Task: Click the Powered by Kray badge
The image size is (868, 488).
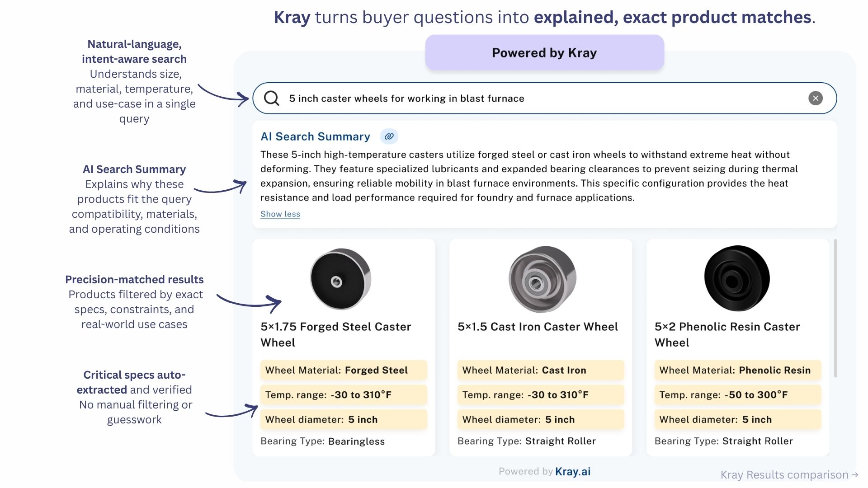Action: (544, 52)
